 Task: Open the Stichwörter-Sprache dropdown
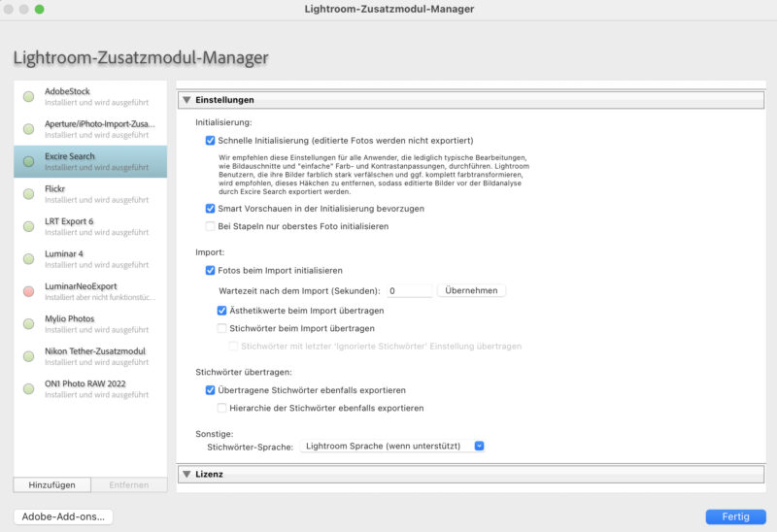click(x=392, y=447)
